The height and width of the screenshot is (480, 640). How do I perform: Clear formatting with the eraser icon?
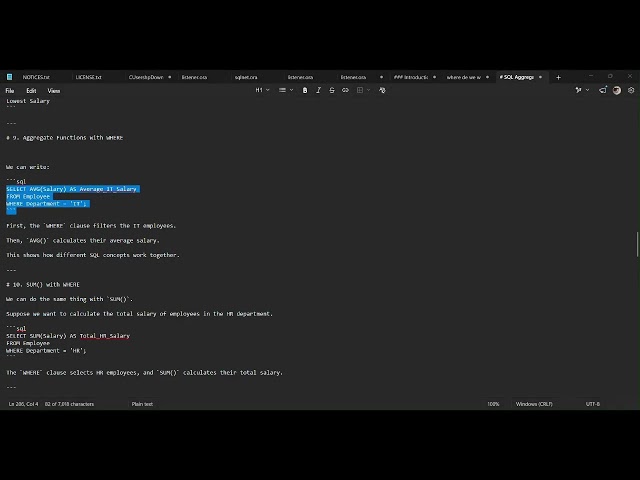pos(382,90)
